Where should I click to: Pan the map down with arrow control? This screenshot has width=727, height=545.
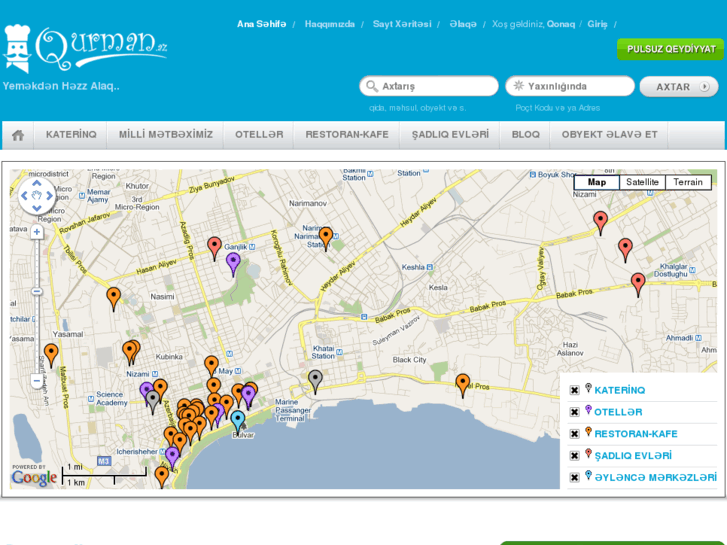37,208
